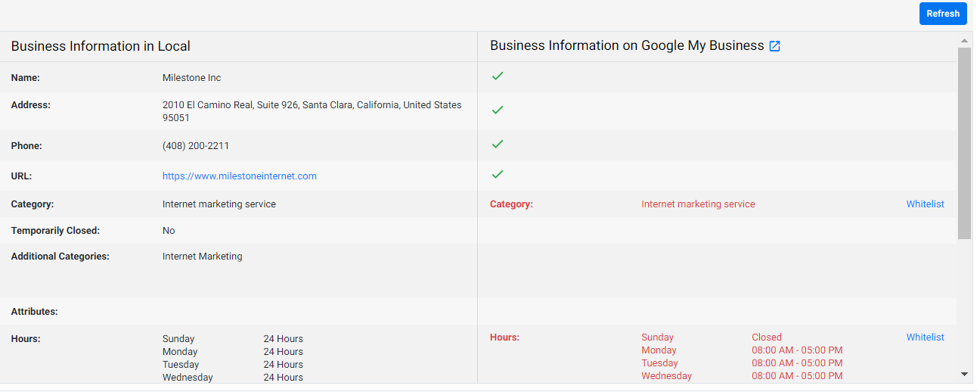Click 'Business Information on Google My Business' heading
Screen dimensions: 980x392
pos(627,46)
